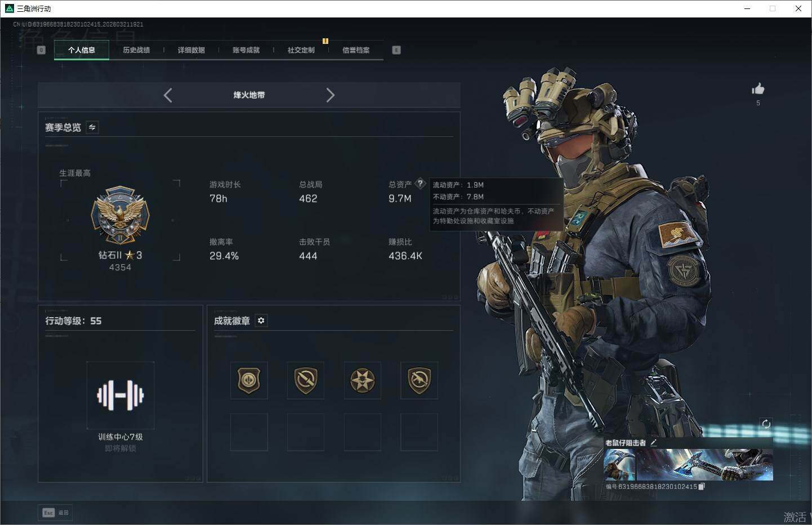Click the 烽火地带 mode title
812x525 pixels.
pyautogui.click(x=249, y=95)
